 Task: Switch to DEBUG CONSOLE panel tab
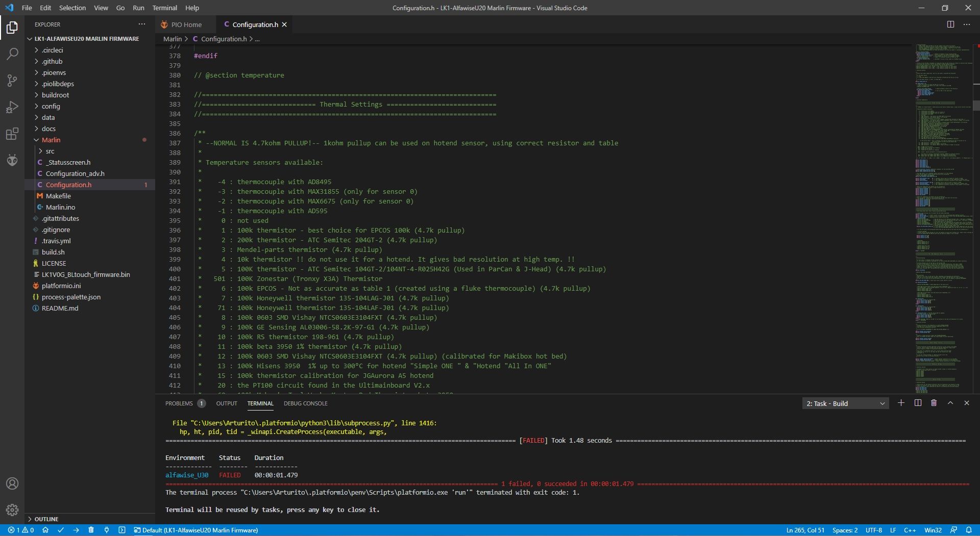pos(305,403)
